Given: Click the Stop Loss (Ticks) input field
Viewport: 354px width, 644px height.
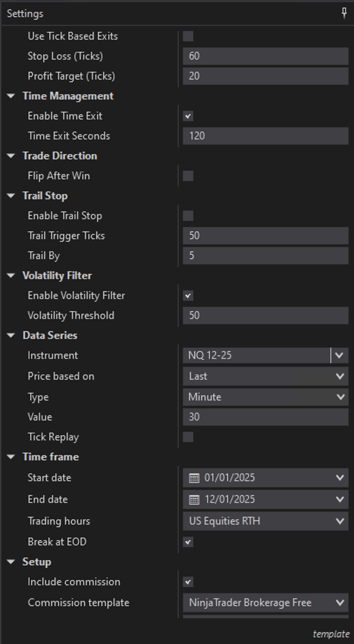Looking at the screenshot, I should (265, 56).
